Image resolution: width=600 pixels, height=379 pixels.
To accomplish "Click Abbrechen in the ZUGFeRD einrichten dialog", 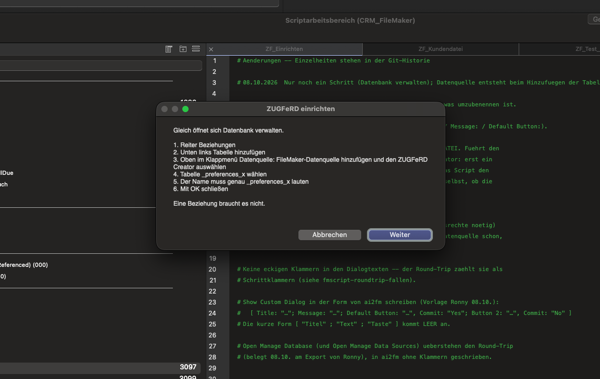I will click(x=329, y=235).
